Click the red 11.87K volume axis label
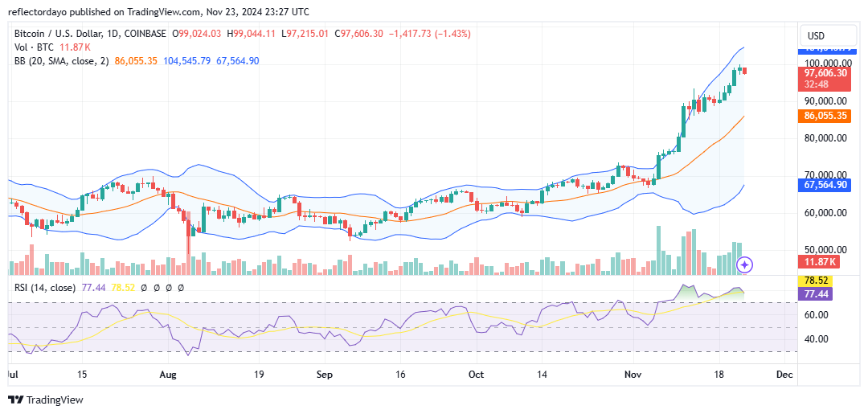Viewport: 868px width, 414px height. 819,260
